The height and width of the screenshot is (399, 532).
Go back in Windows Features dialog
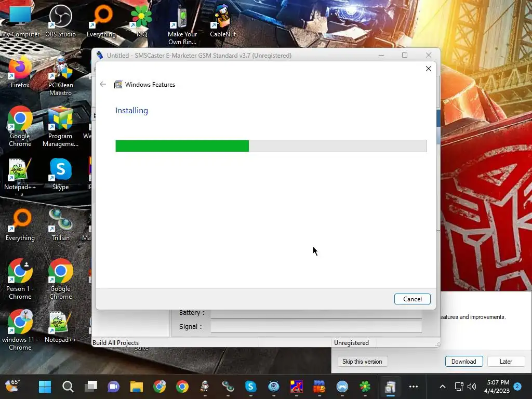[x=103, y=84]
